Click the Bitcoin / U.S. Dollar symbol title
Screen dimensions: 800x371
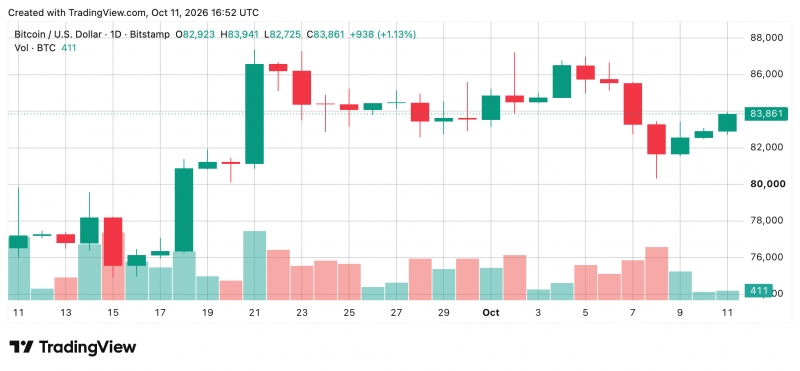(56, 35)
